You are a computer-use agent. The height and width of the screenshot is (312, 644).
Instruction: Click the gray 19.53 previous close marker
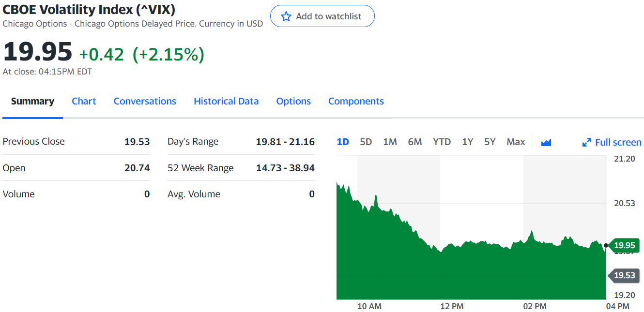(624, 275)
